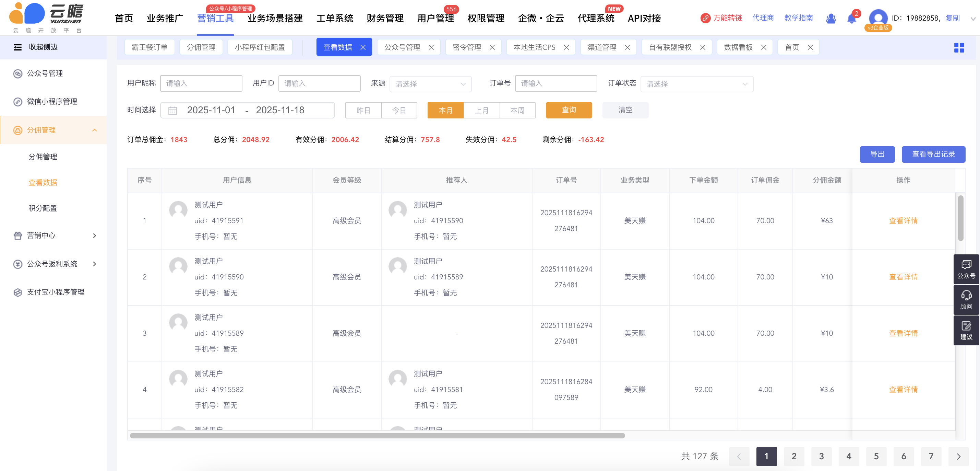Screen dimensions: 980x471
Task: Open the 来源 dropdown
Action: (430, 84)
